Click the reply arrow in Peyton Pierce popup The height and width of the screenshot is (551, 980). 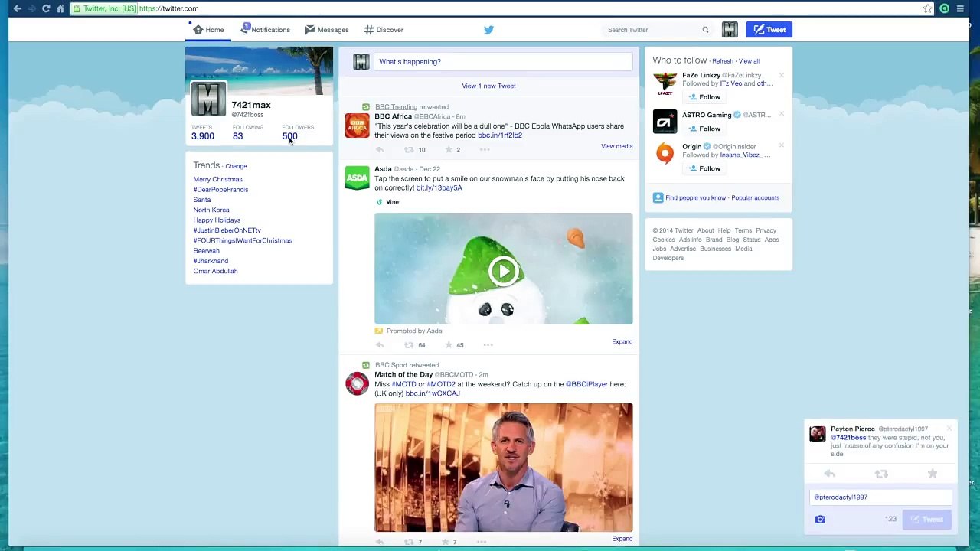[x=829, y=474]
